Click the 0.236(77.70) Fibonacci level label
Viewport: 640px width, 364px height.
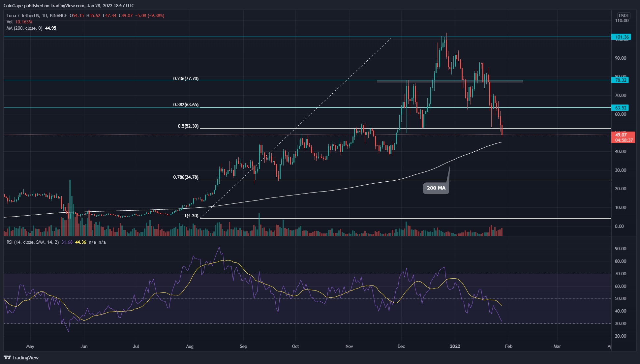click(x=186, y=79)
